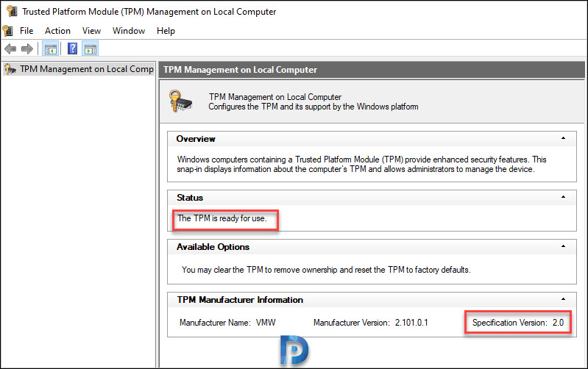
Task: Open the Help menu
Action: coord(166,31)
